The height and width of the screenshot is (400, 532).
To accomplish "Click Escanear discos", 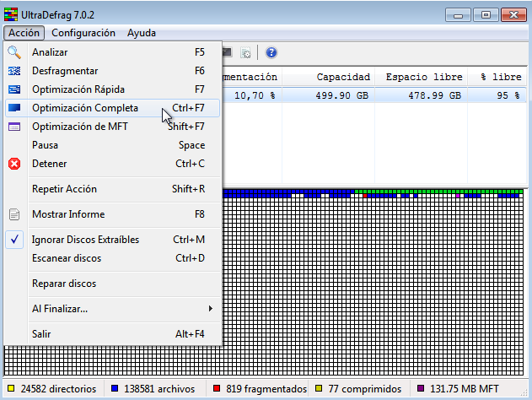I will 67,258.
